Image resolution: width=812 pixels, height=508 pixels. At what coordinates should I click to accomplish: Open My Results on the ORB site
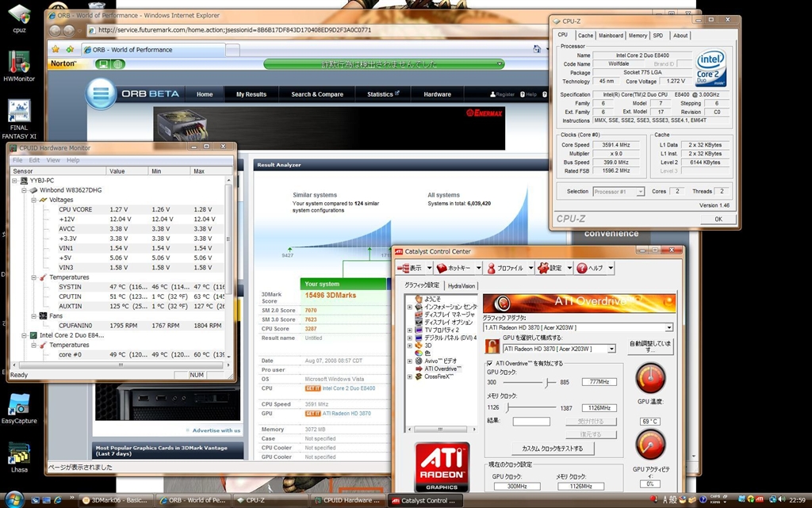[x=251, y=94]
